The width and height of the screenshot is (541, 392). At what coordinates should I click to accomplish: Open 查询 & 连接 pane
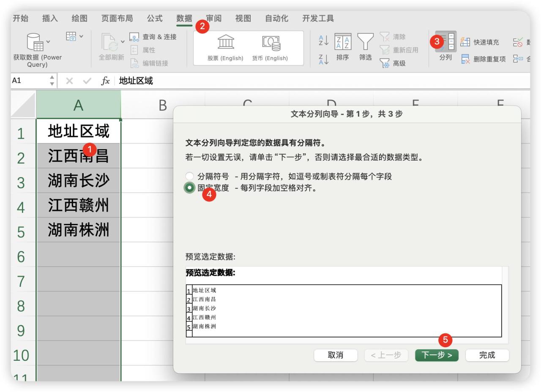click(153, 37)
